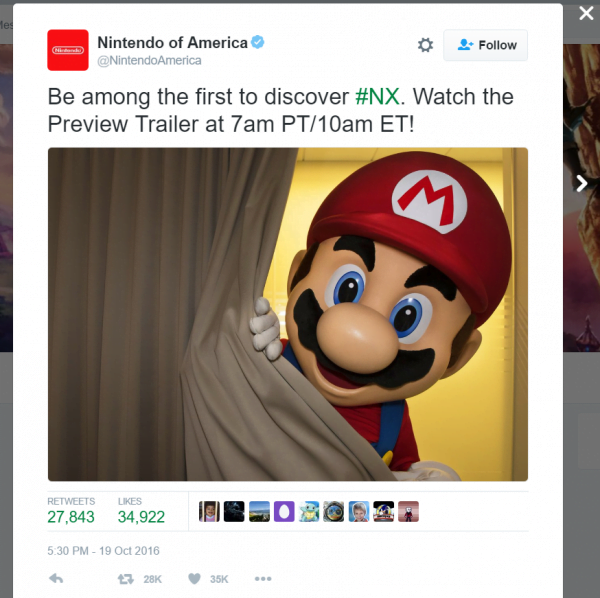Open the @NintendoAmerica handle link

coord(149,60)
